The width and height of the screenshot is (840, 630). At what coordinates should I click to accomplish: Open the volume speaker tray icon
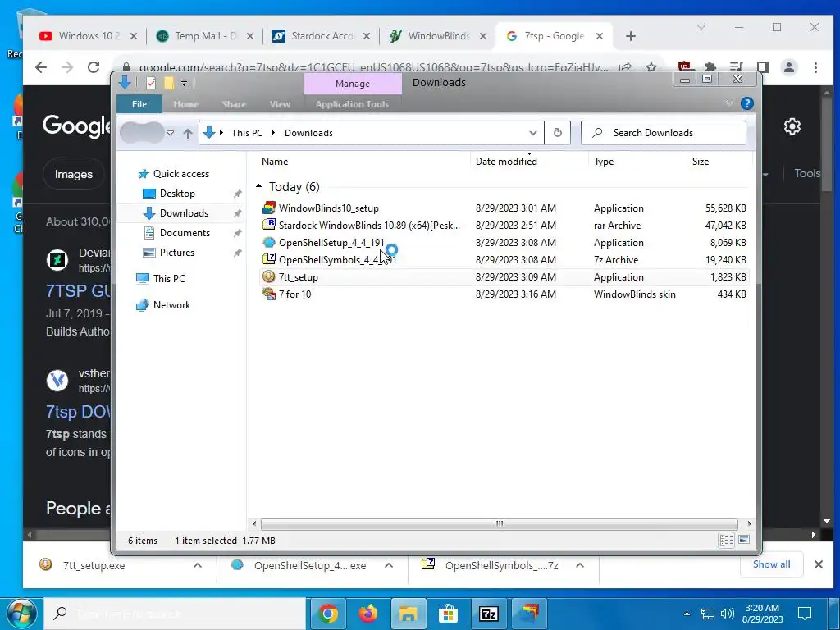click(727, 614)
